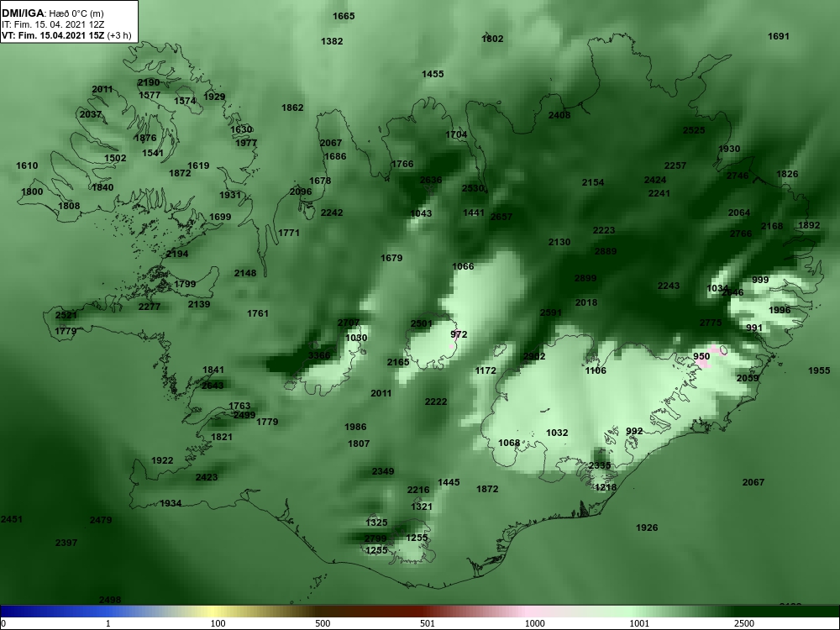Viewport: 840px width, 630px height.
Task: Select the map value 1934
Action: tap(171, 503)
